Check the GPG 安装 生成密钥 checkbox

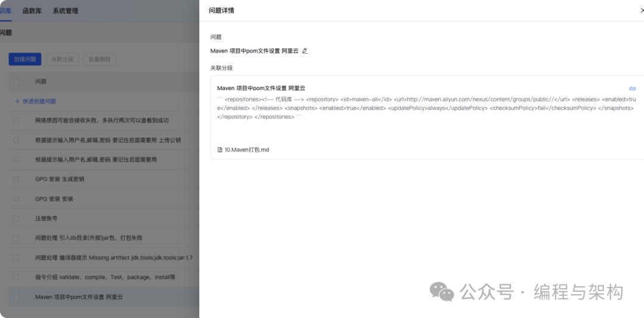click(x=16, y=179)
